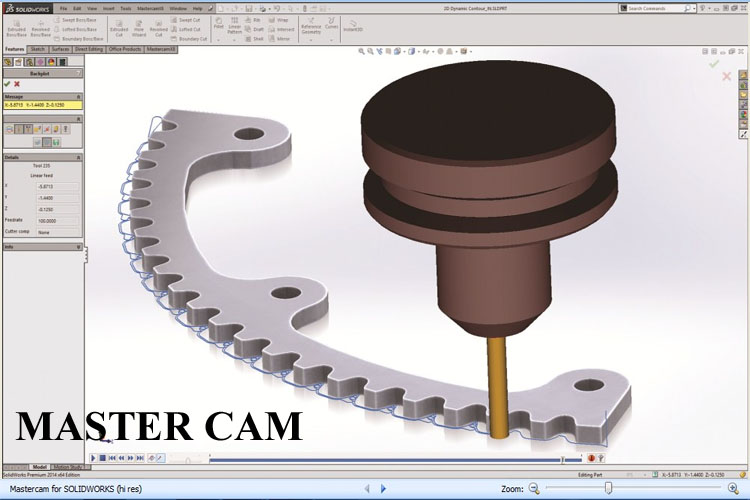Click the Rib feature tool

point(253,20)
